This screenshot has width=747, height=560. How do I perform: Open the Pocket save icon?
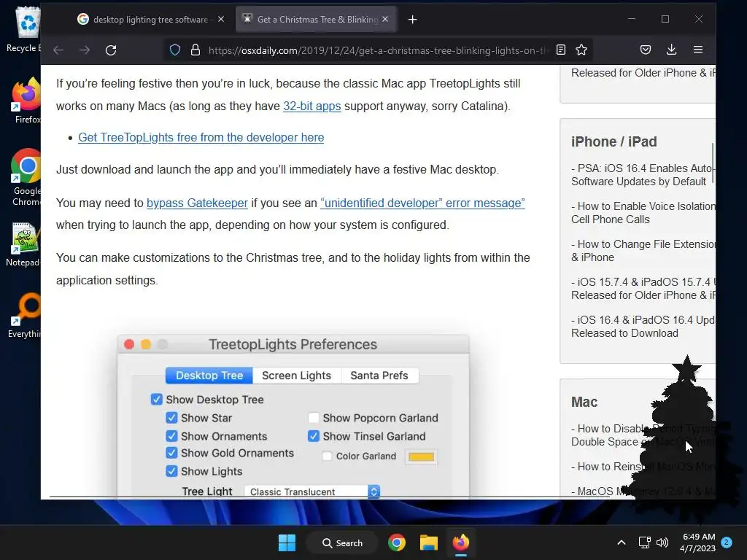pos(646,50)
